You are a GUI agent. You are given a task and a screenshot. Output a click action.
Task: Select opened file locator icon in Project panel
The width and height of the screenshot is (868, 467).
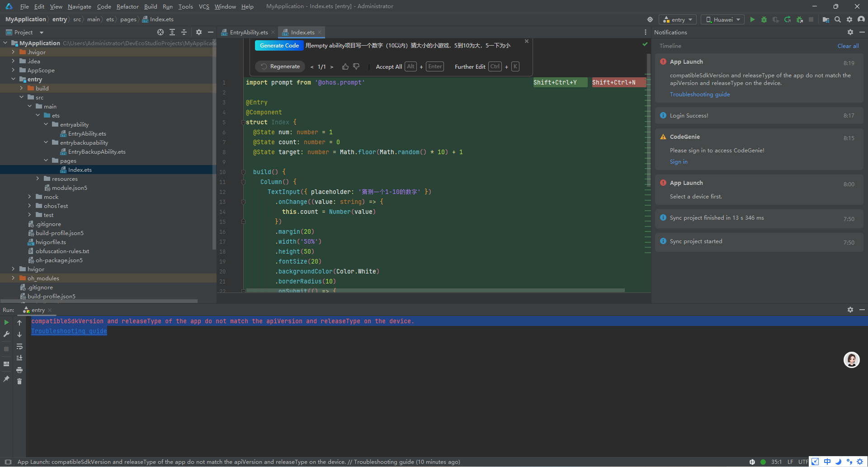[x=160, y=32]
